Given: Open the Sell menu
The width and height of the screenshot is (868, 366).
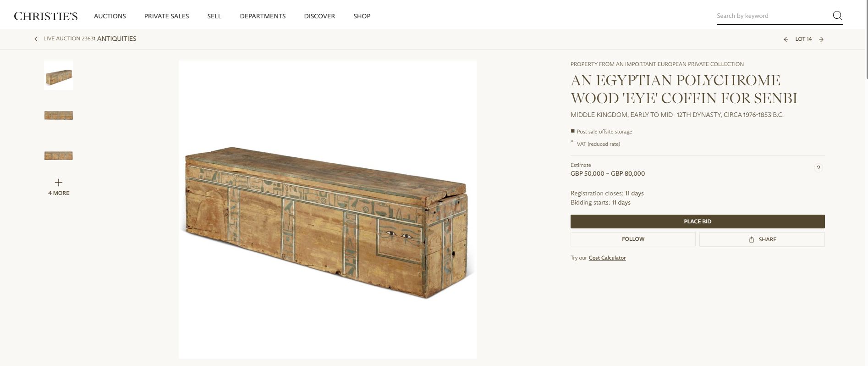Looking at the screenshot, I should 214,16.
